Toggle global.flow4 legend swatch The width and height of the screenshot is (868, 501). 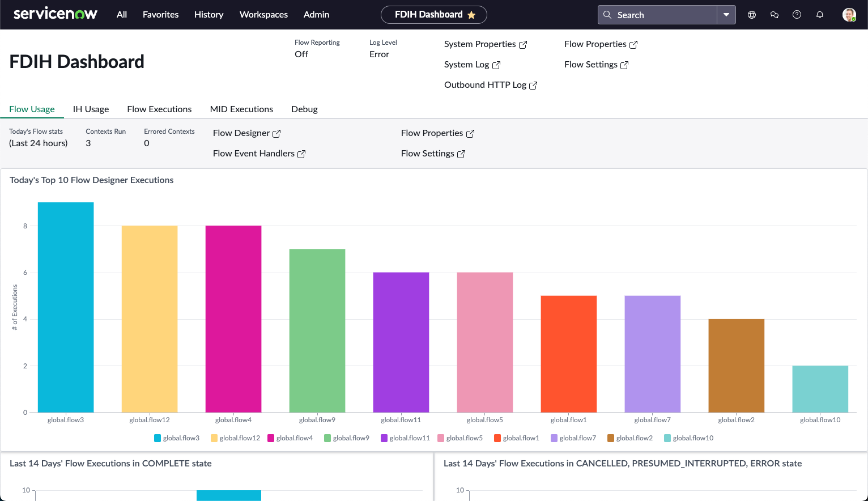click(x=271, y=438)
